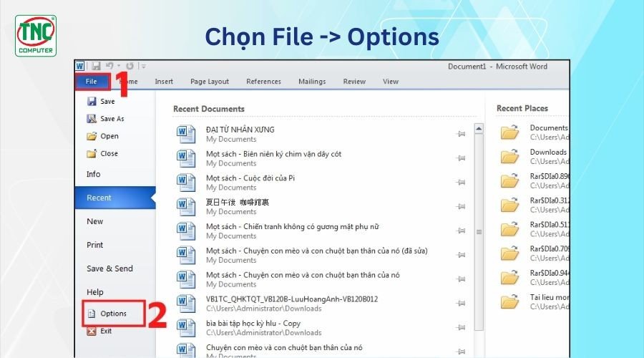This screenshot has height=358, width=644.
Task: Open the File tab
Action: (x=91, y=82)
